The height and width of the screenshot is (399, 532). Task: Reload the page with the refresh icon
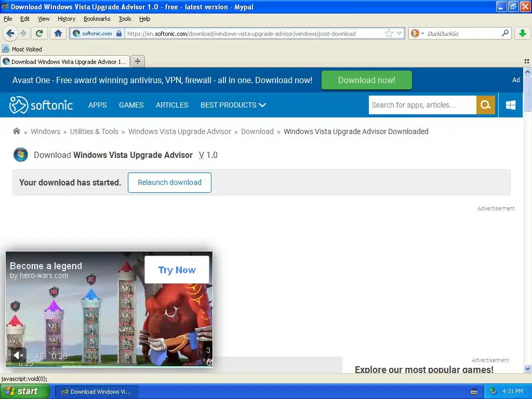click(x=39, y=33)
